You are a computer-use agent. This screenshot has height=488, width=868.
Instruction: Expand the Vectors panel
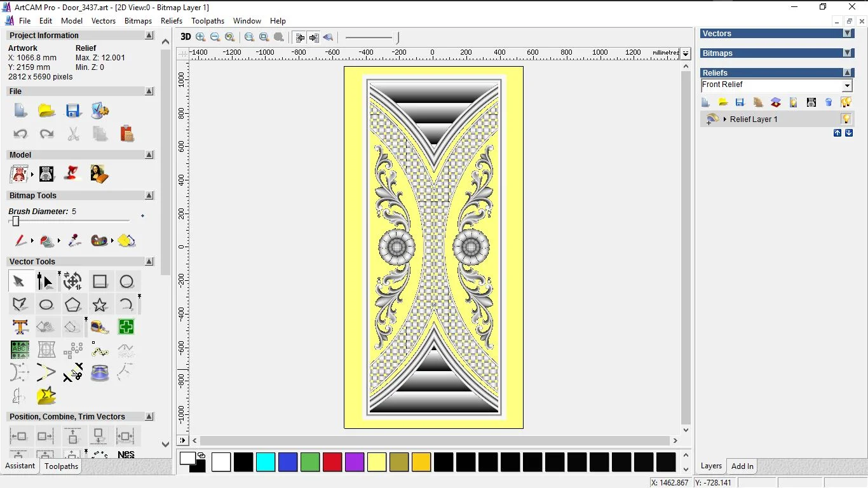tap(847, 34)
